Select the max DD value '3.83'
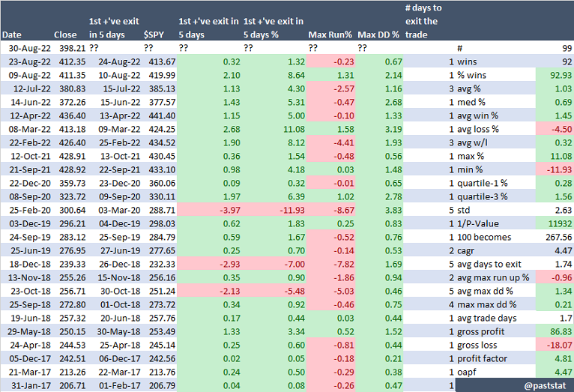This screenshot has height=392, width=574. pos(393,210)
